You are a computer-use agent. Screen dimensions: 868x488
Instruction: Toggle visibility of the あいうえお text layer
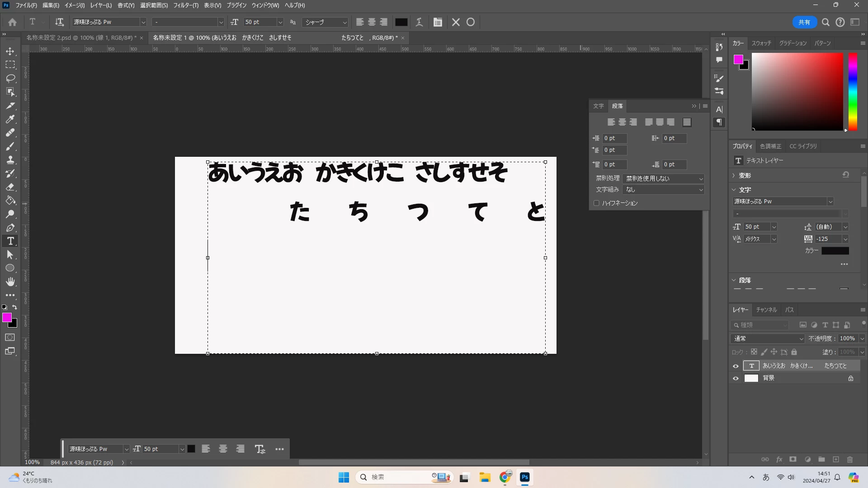(x=736, y=366)
